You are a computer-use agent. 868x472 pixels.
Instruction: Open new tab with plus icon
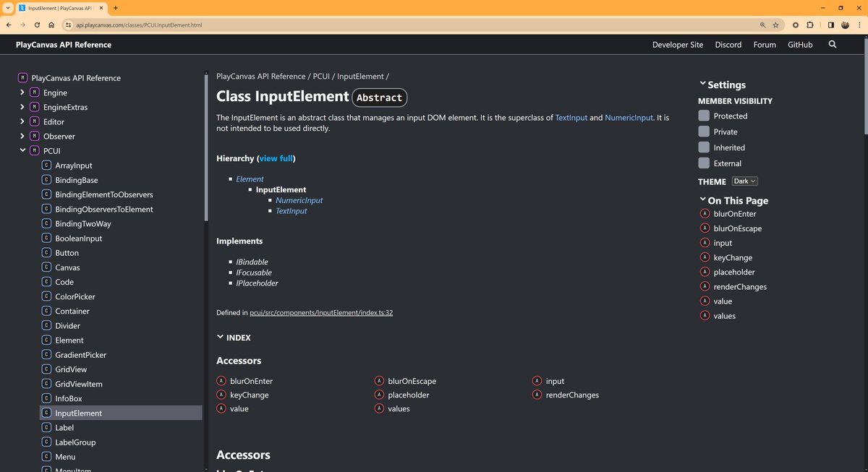[x=116, y=7]
